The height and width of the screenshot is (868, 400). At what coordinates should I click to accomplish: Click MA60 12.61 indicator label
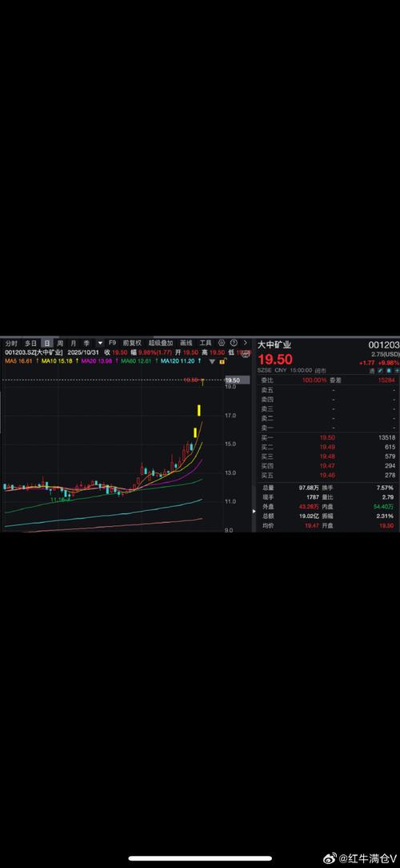[136, 361]
